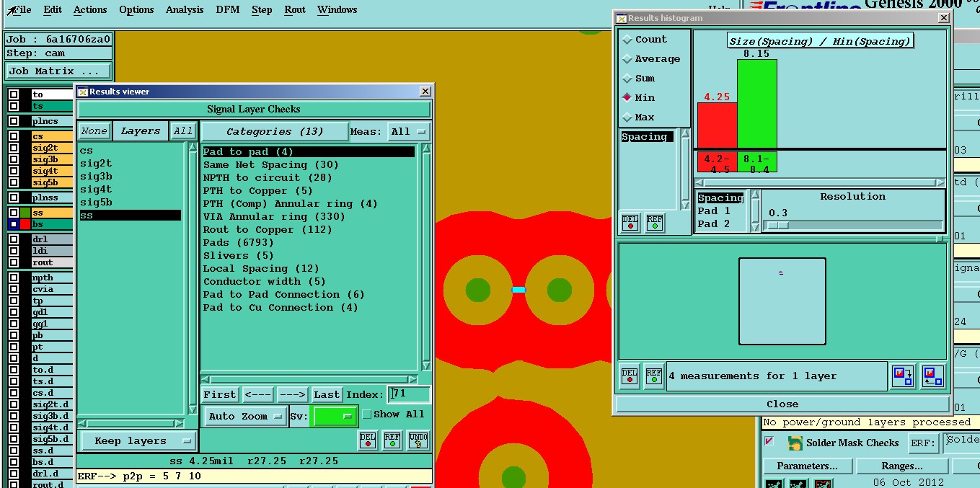Click REF icon beside measurements status
Viewport: 980px width, 488px height.
pyautogui.click(x=653, y=376)
